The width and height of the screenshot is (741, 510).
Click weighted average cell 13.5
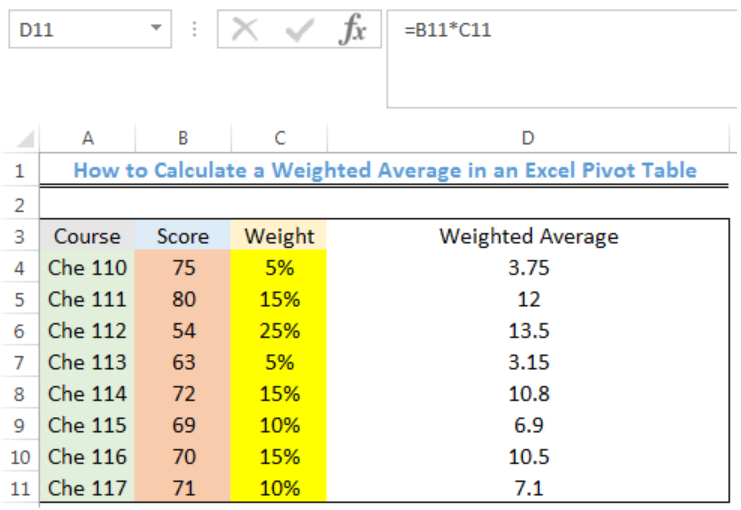pyautogui.click(x=528, y=331)
